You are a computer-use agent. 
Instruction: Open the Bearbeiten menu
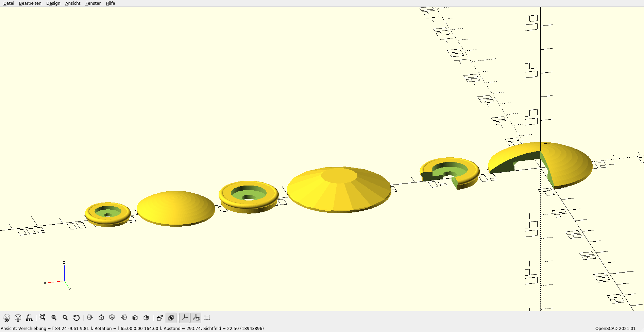[x=30, y=3]
